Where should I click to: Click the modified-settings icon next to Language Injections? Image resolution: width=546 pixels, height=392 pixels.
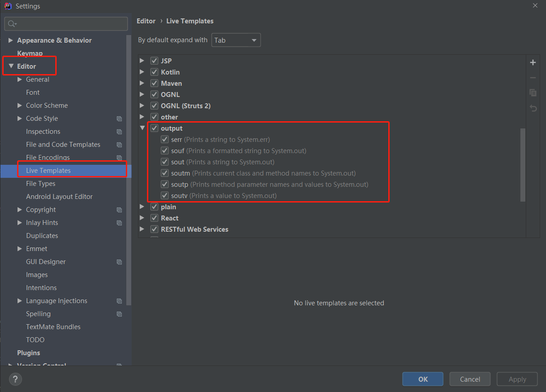coord(119,301)
